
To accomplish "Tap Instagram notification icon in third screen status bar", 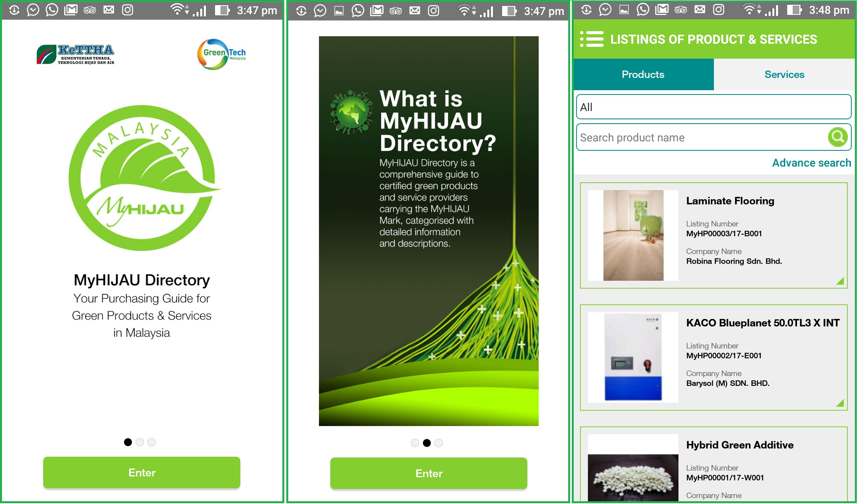I will click(719, 9).
